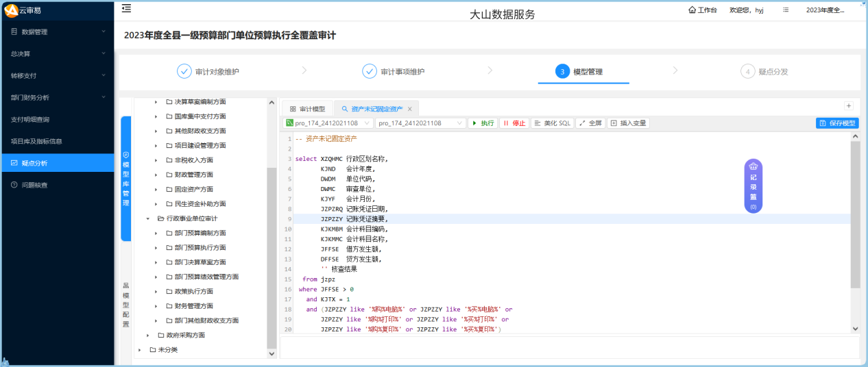Collapse the sidebar with the hamburger icon
The image size is (868, 367).
pos(126,9)
